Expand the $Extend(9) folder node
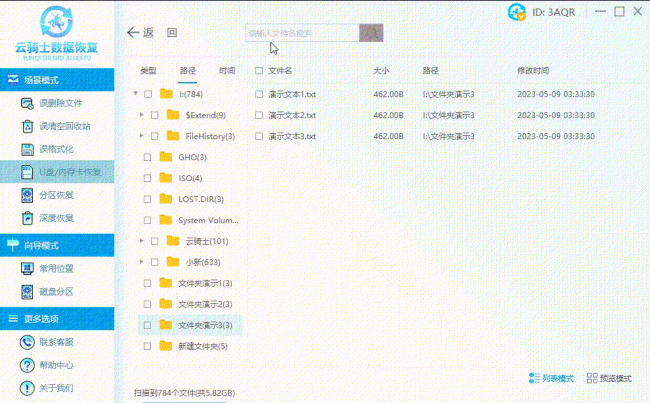The width and height of the screenshot is (650, 403). (x=142, y=114)
